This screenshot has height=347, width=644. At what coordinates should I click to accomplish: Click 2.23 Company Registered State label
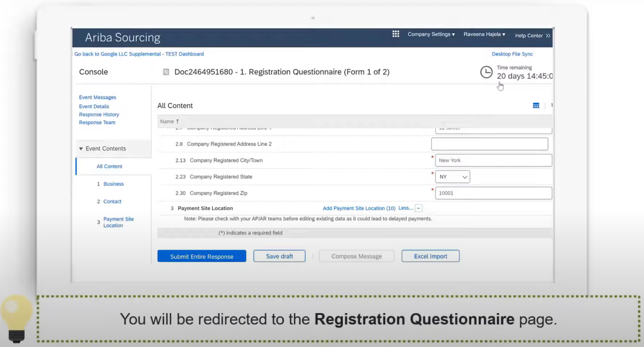(x=214, y=177)
